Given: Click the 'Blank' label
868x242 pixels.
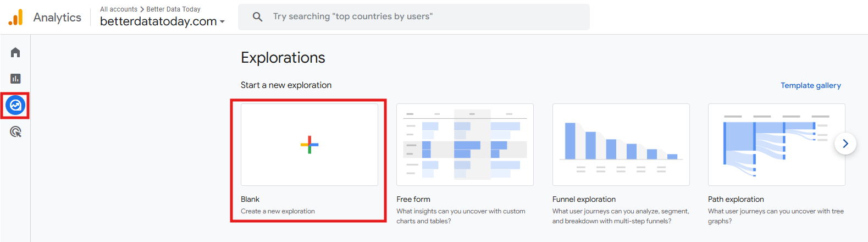Looking at the screenshot, I should point(250,199).
